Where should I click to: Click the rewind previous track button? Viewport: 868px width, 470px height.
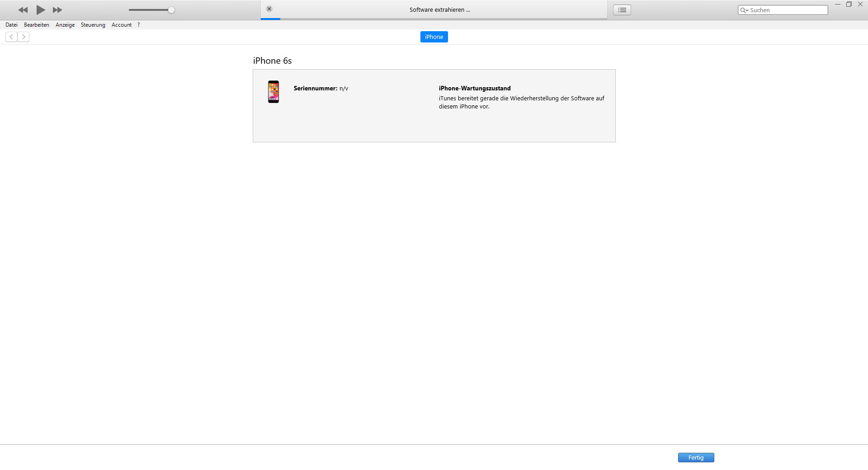click(x=23, y=10)
